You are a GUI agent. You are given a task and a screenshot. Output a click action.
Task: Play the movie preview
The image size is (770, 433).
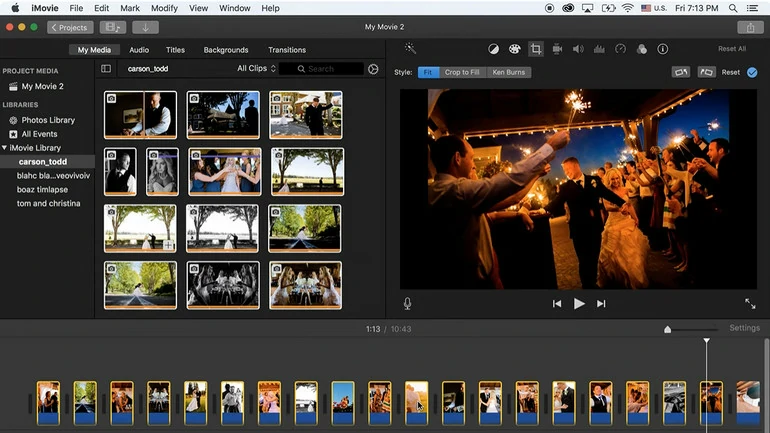coord(579,304)
